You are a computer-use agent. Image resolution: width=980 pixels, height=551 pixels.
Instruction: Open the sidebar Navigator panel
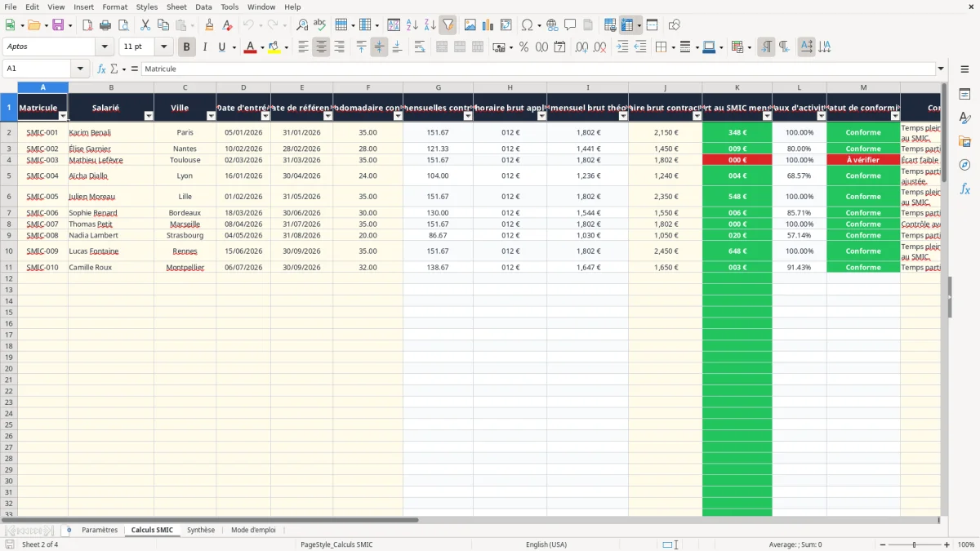pyautogui.click(x=964, y=165)
